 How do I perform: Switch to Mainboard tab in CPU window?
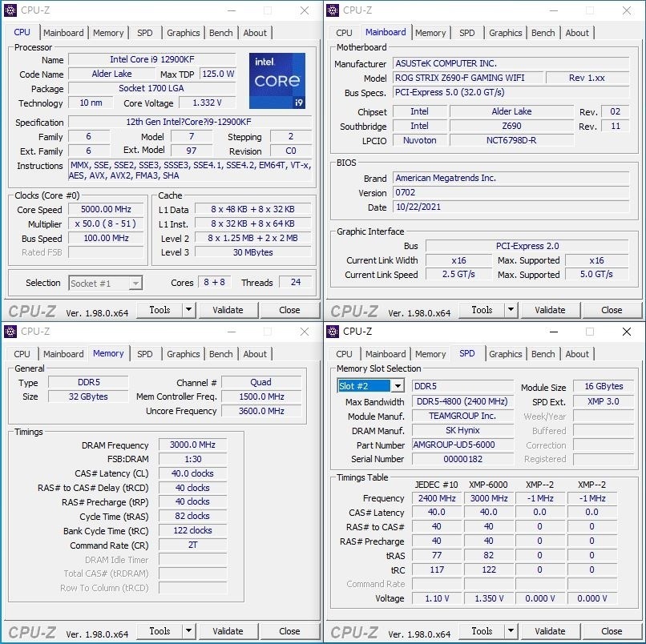point(63,33)
